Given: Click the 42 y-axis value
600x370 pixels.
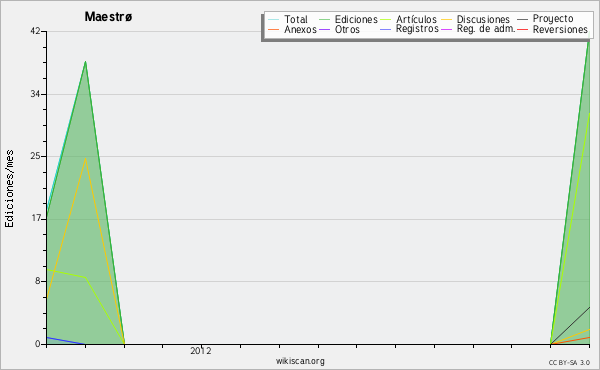Looking at the screenshot, I should click(x=35, y=31).
